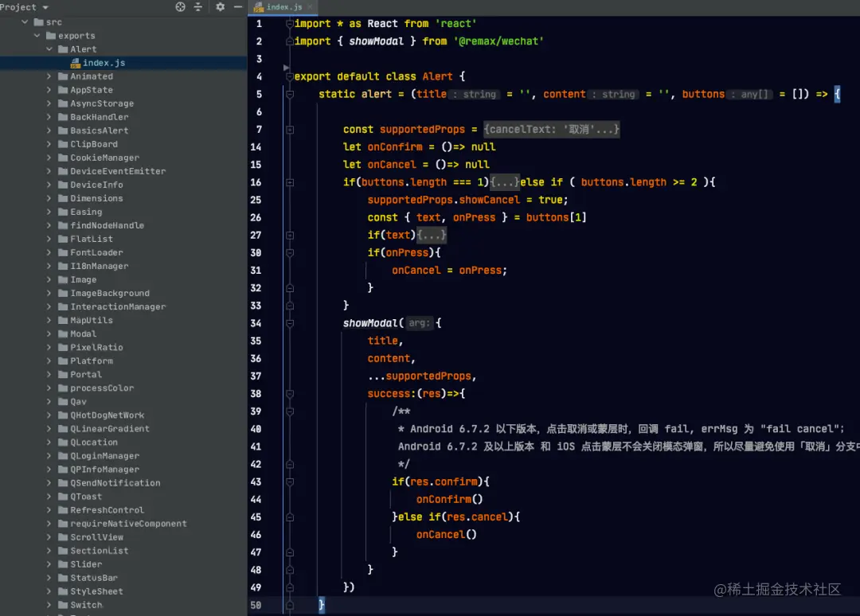Screen dimensions: 860x616
Task: Expand the ClipBoard folder
Action: tap(49, 144)
